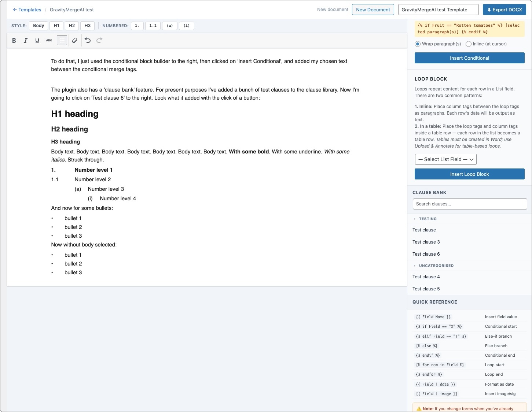Viewport: 532px width, 412px height.
Task: Select the 'Wrap paragraph(s)' radio option
Action: tap(418, 44)
